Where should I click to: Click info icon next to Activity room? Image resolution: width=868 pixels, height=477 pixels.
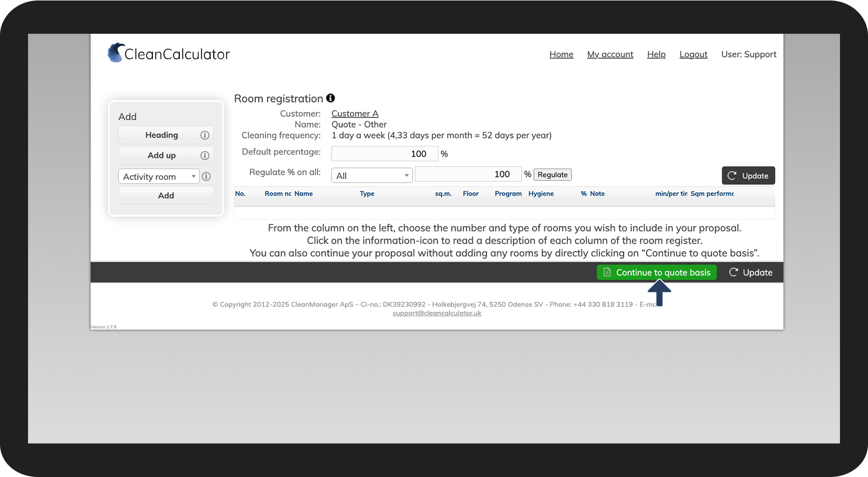(206, 176)
